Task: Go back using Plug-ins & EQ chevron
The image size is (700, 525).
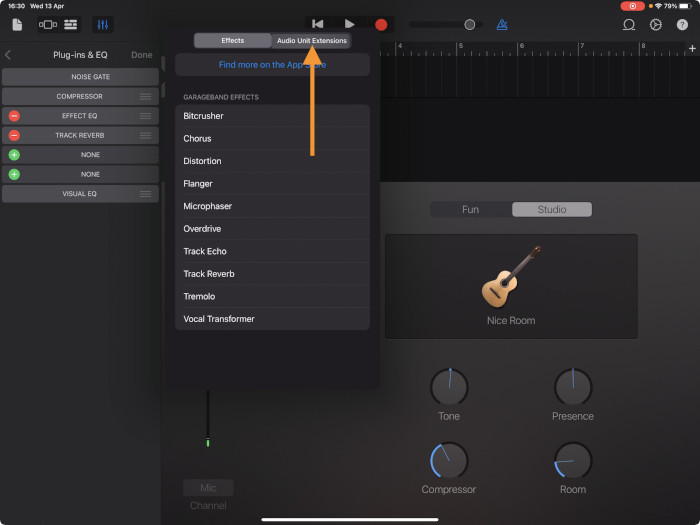Action: [8, 55]
